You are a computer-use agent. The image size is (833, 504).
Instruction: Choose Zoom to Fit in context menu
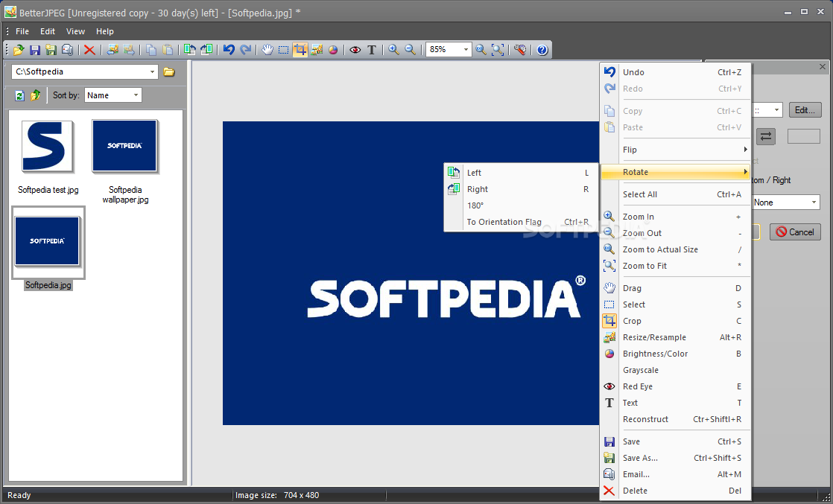coord(675,266)
